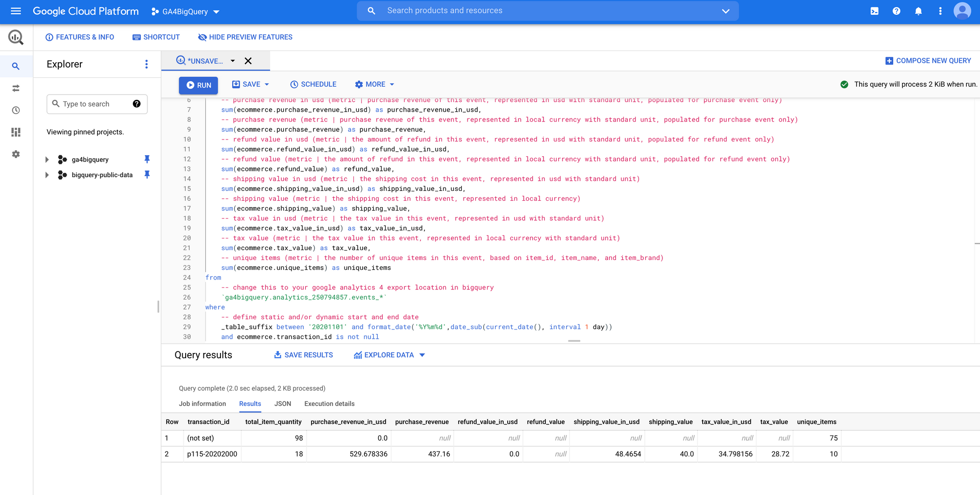Activate Cloud Shell icon
Image resolution: width=980 pixels, height=495 pixels.
click(874, 11)
